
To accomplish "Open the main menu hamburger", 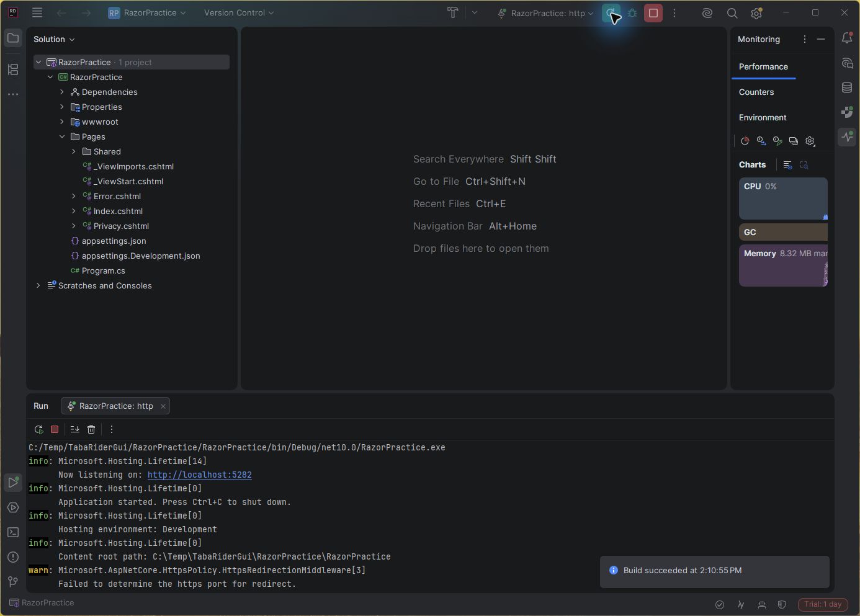I will (x=37, y=13).
